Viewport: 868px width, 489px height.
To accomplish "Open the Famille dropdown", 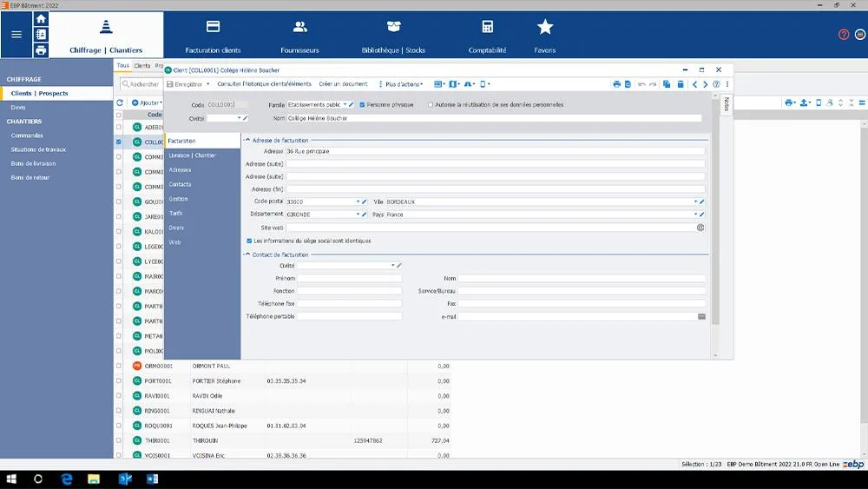I will [x=345, y=105].
